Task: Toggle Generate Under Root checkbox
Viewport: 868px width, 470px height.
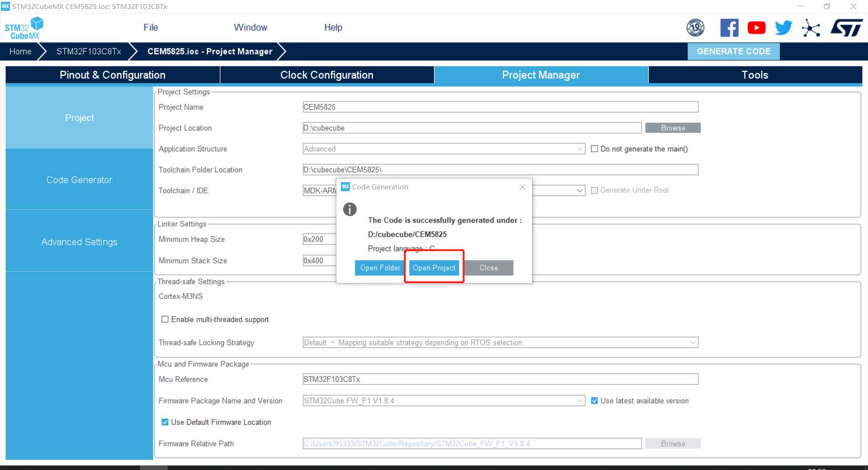Action: click(x=594, y=191)
